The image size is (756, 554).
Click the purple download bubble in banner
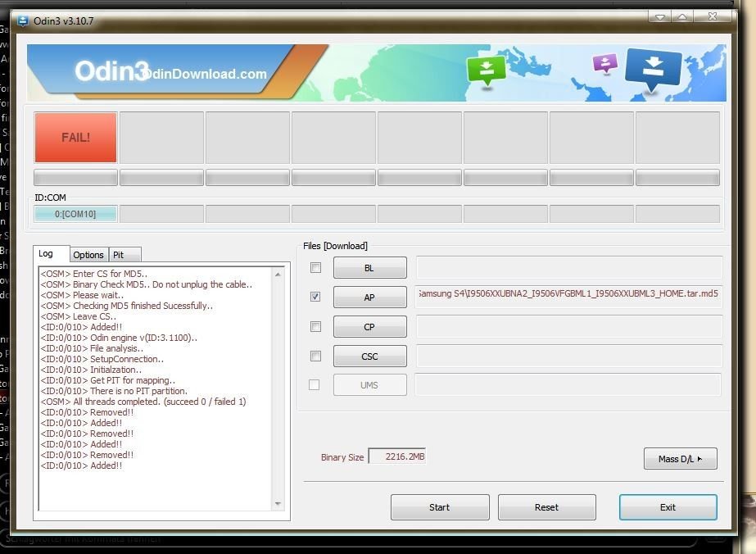605,63
